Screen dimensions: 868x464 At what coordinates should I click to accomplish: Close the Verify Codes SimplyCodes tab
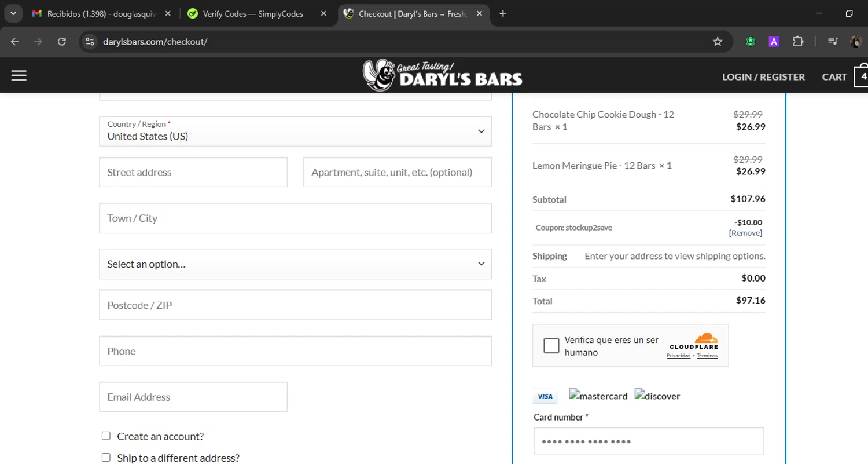tap(323, 13)
